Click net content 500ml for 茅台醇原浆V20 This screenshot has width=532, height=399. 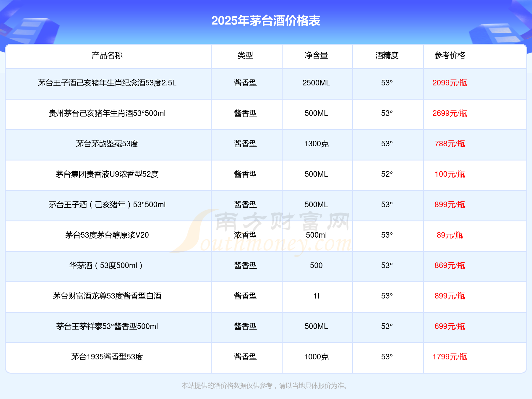click(x=316, y=235)
